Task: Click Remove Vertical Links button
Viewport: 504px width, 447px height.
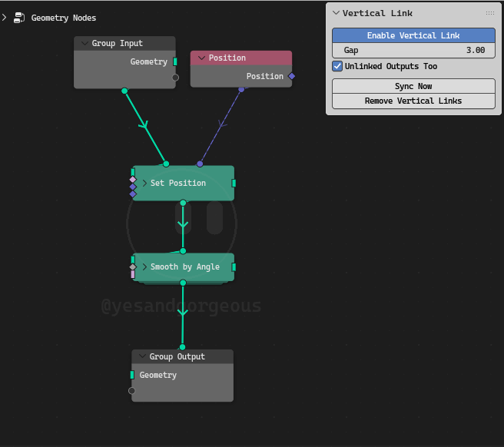Action: coord(413,101)
